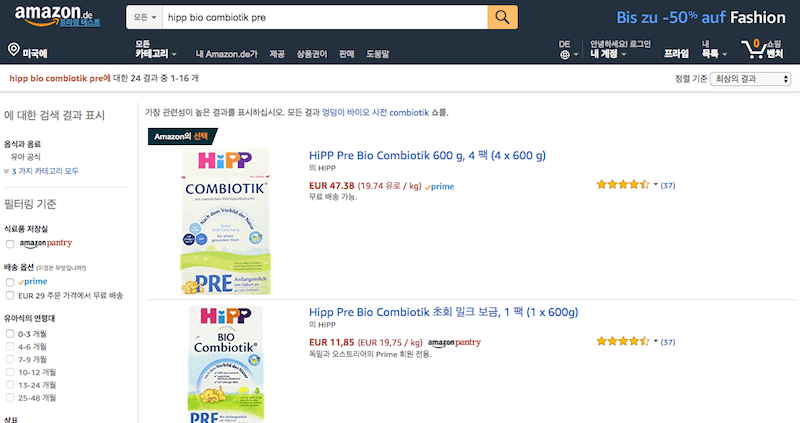800x423 pixels.
Task: Tick the 0-3 개월 age checkbox
Action: (10, 334)
